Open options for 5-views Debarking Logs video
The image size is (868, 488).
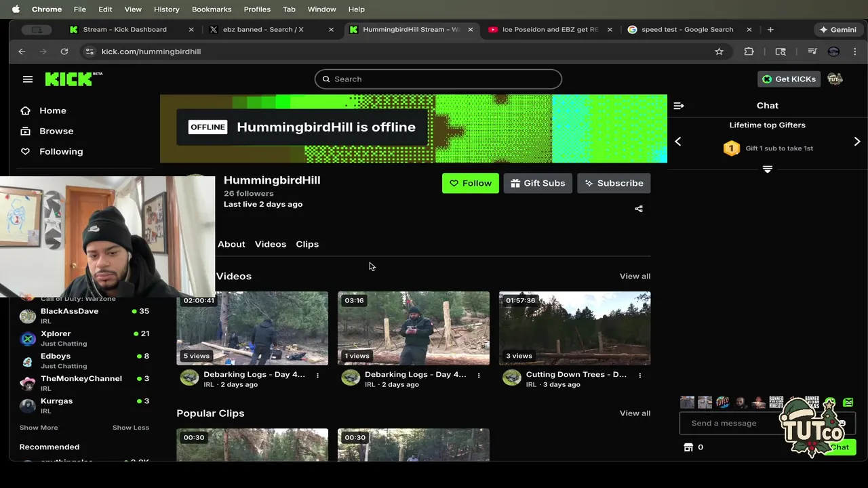(x=317, y=375)
